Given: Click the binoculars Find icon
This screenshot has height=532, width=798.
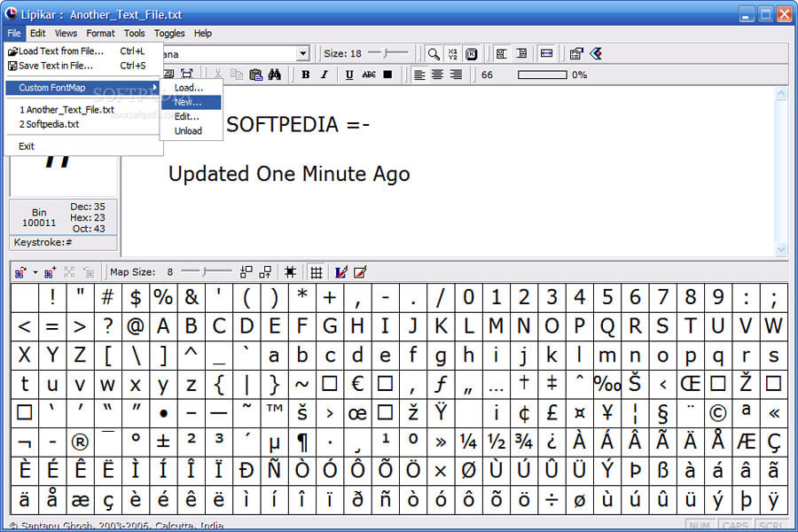Looking at the screenshot, I should coord(275,74).
